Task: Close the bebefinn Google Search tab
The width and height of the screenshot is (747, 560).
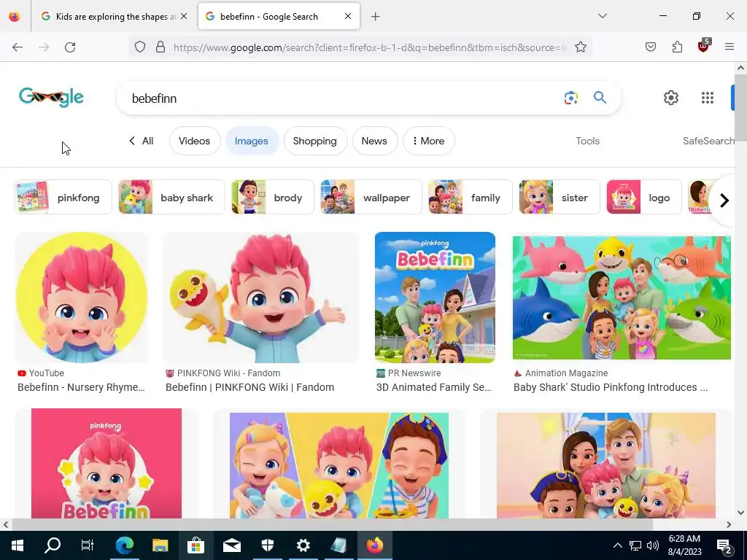Action: (x=348, y=16)
